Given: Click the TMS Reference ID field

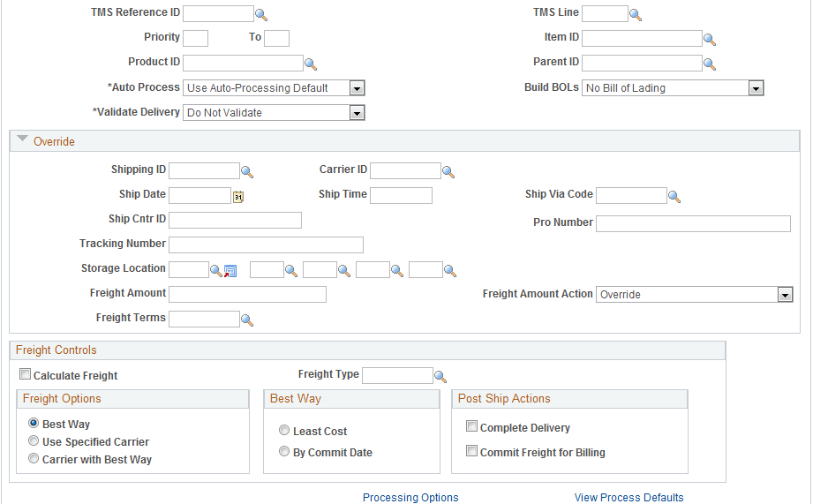Looking at the screenshot, I should (x=218, y=13).
